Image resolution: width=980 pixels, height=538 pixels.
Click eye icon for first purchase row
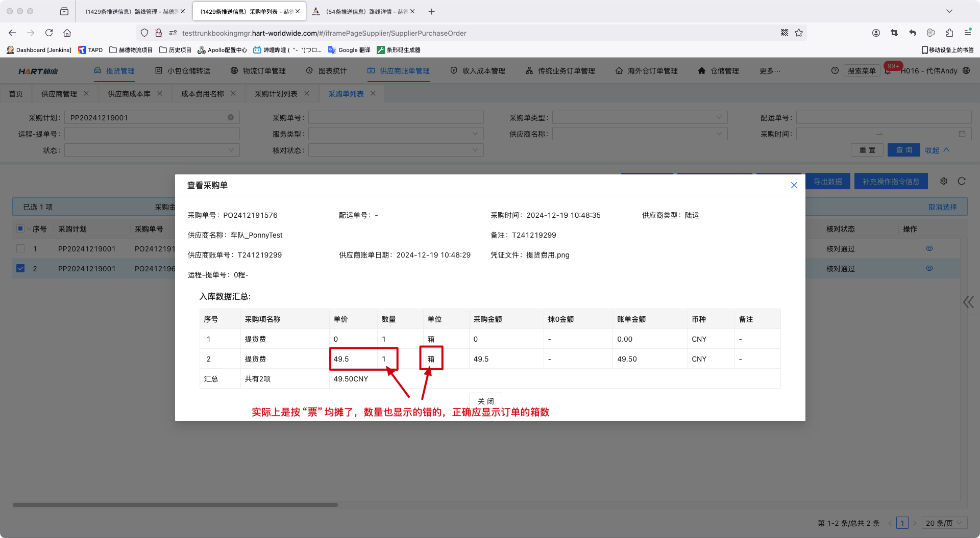(x=929, y=248)
